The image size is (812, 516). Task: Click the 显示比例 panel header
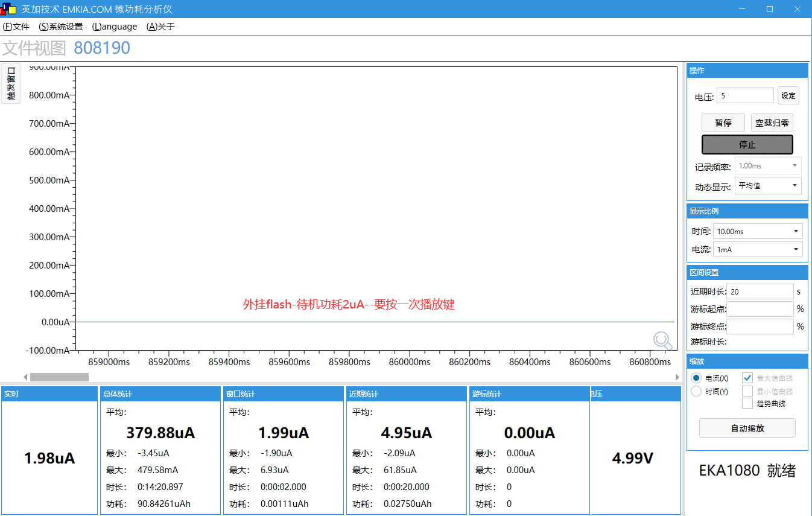[747, 211]
